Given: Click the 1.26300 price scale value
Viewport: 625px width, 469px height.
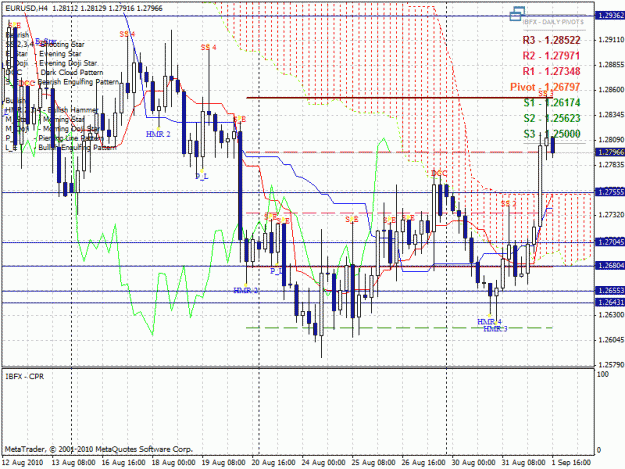Looking at the screenshot, I should 611,315.
